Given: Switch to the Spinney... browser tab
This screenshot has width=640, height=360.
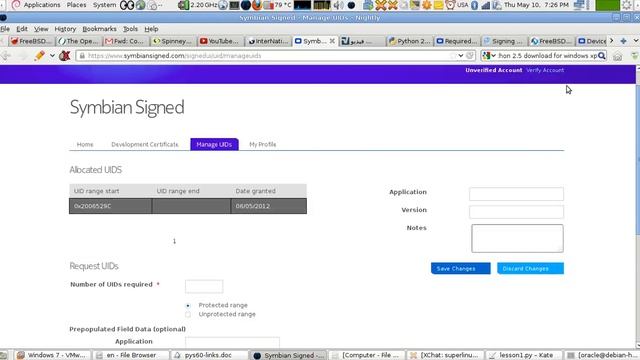Looking at the screenshot, I should pos(172,41).
